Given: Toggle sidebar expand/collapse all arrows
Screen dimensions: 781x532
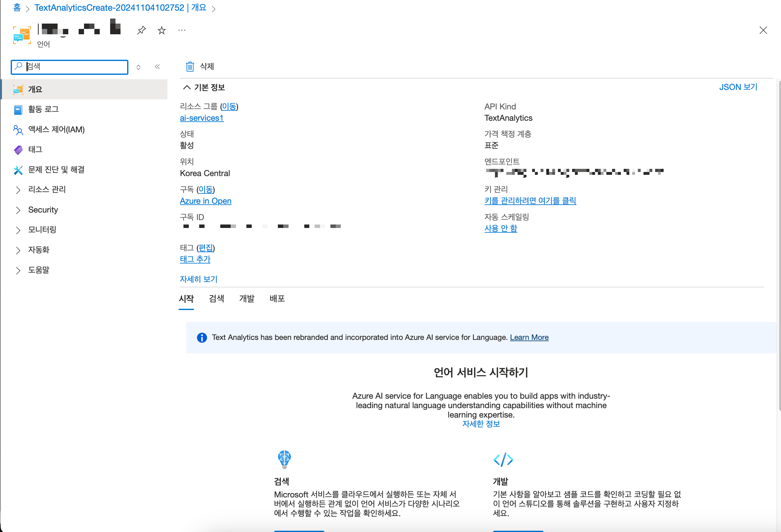Looking at the screenshot, I should tap(138, 67).
